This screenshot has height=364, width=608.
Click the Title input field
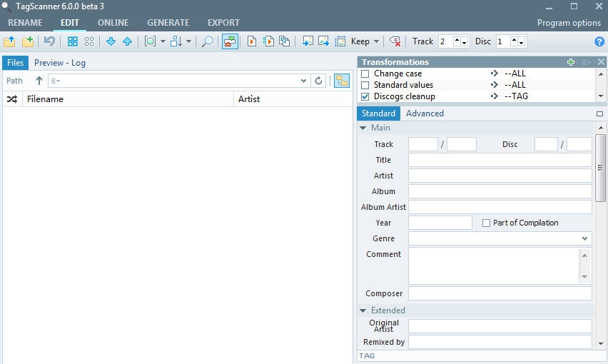500,160
